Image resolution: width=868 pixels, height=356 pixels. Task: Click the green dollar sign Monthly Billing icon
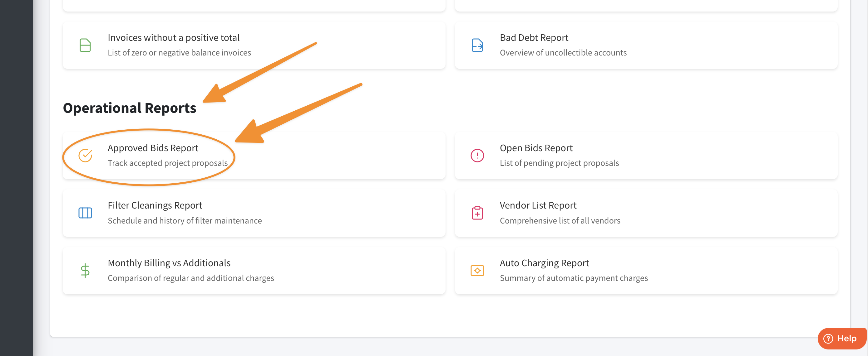[85, 271]
